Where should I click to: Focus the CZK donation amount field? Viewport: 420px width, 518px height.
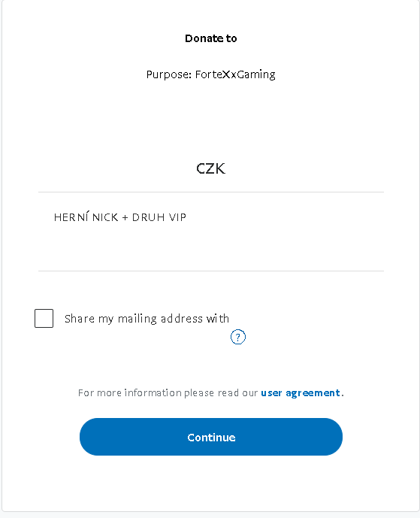pos(211,168)
